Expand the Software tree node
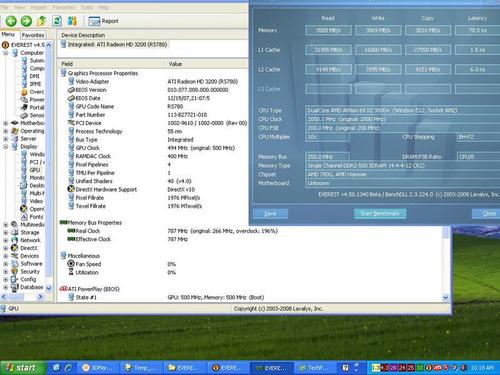This screenshot has width=500, height=375. pyautogui.click(x=6, y=264)
